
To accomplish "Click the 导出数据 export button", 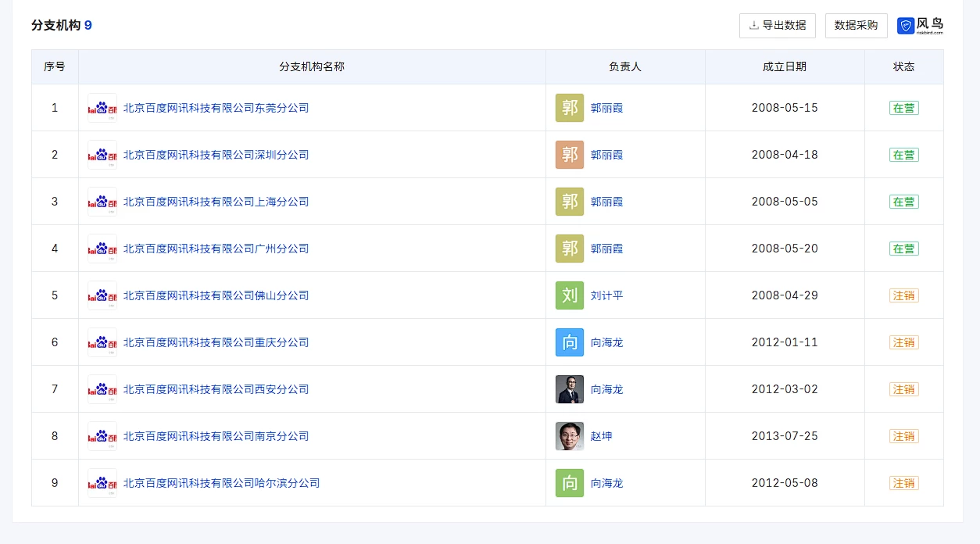I will coord(777,25).
